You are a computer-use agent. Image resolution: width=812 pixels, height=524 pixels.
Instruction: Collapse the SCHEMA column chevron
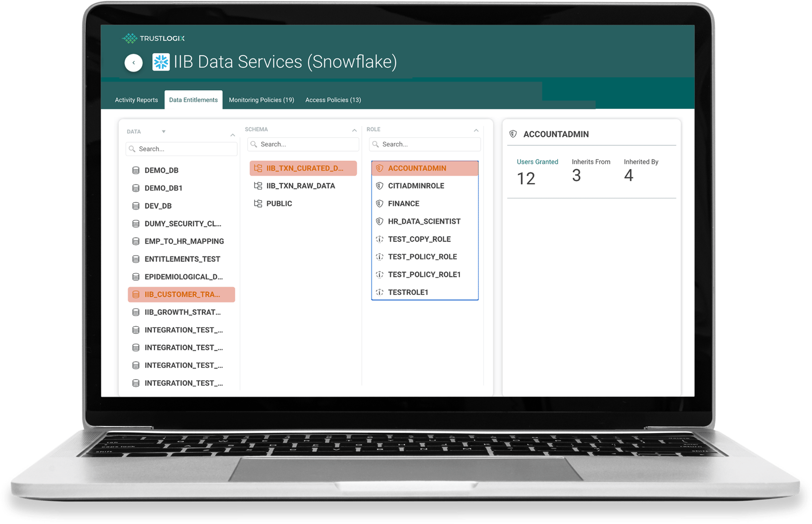354,130
